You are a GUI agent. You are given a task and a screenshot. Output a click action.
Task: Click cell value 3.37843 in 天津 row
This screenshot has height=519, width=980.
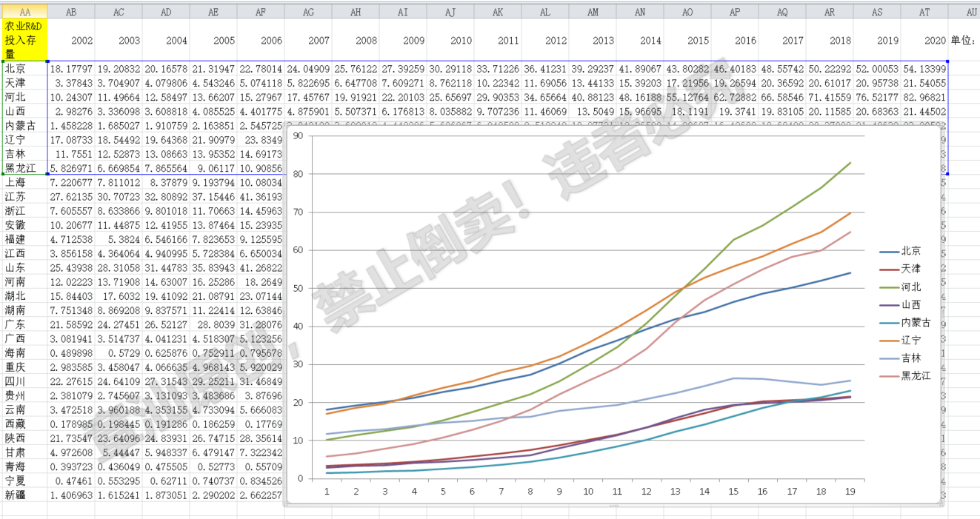(71, 82)
